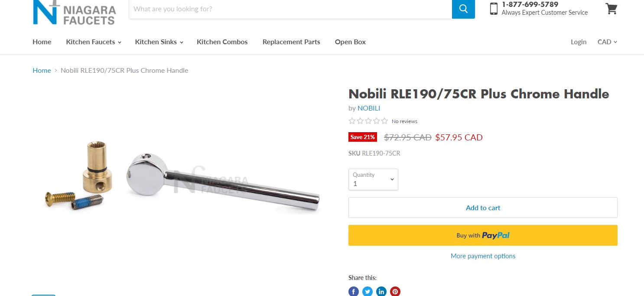This screenshot has width=644, height=296.
Task: Click the star rating for reviews
Action: pyautogui.click(x=368, y=121)
